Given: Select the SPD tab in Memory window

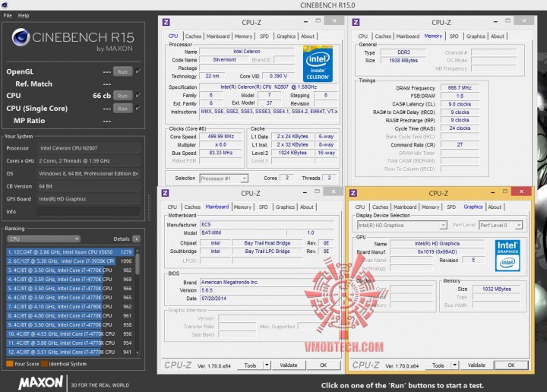Looking at the screenshot, I should (454, 36).
